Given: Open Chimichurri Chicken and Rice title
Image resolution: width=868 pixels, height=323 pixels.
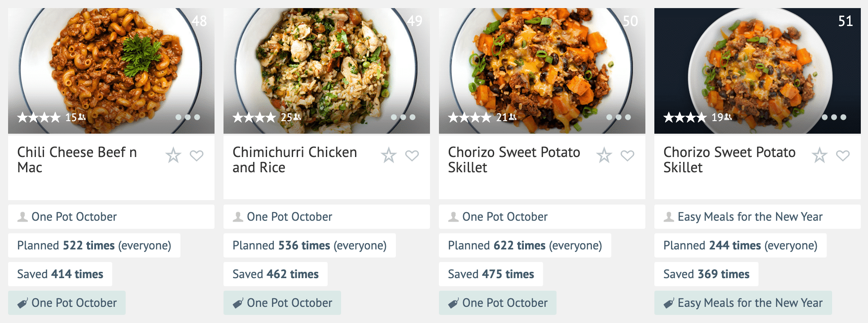Looking at the screenshot, I should (x=294, y=160).
